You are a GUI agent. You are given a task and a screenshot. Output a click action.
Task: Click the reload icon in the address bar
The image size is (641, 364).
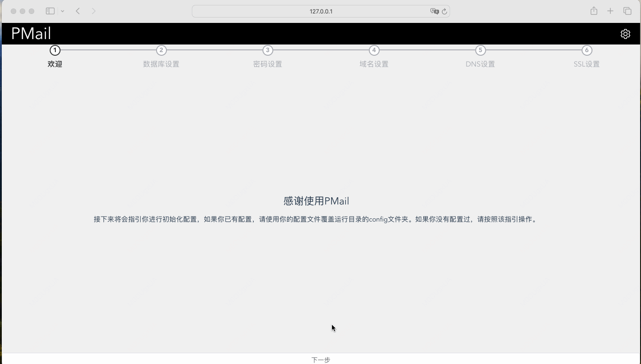point(445,11)
